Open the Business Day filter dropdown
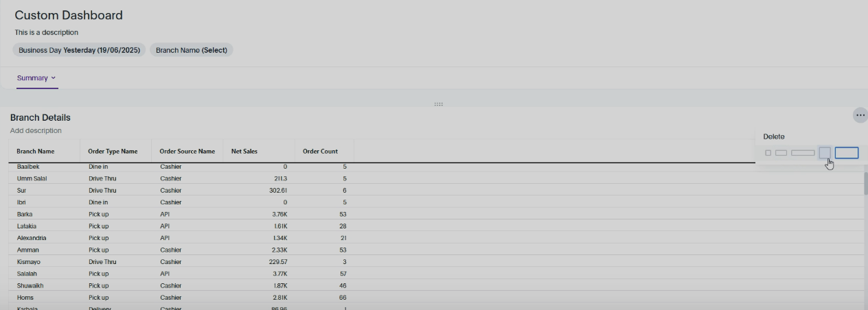 pos(79,50)
